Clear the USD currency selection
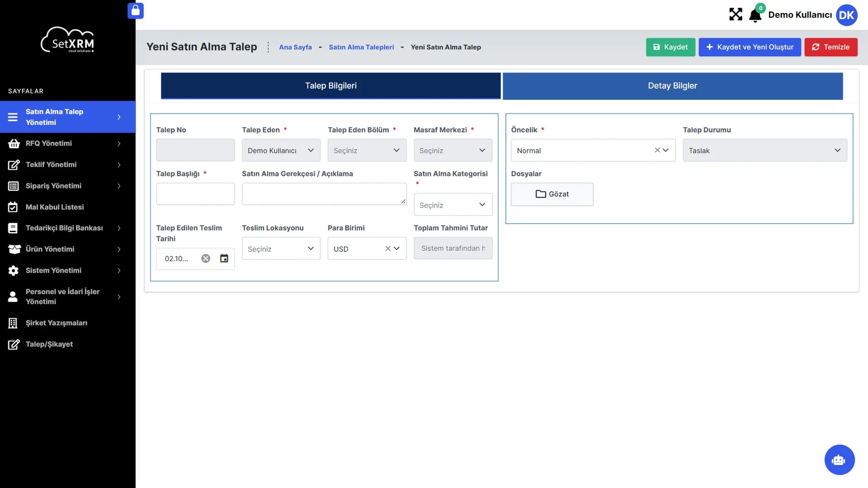The width and height of the screenshot is (868, 488). 388,249
